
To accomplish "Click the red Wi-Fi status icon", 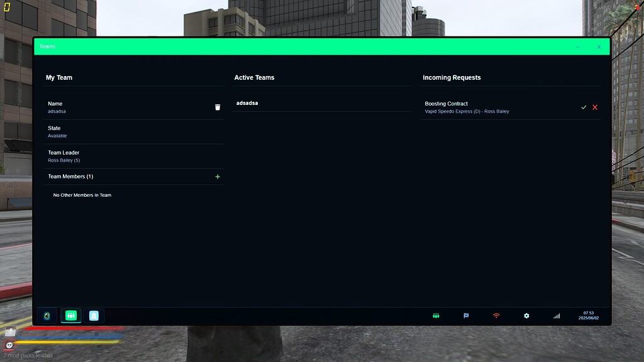I will 496,315.
